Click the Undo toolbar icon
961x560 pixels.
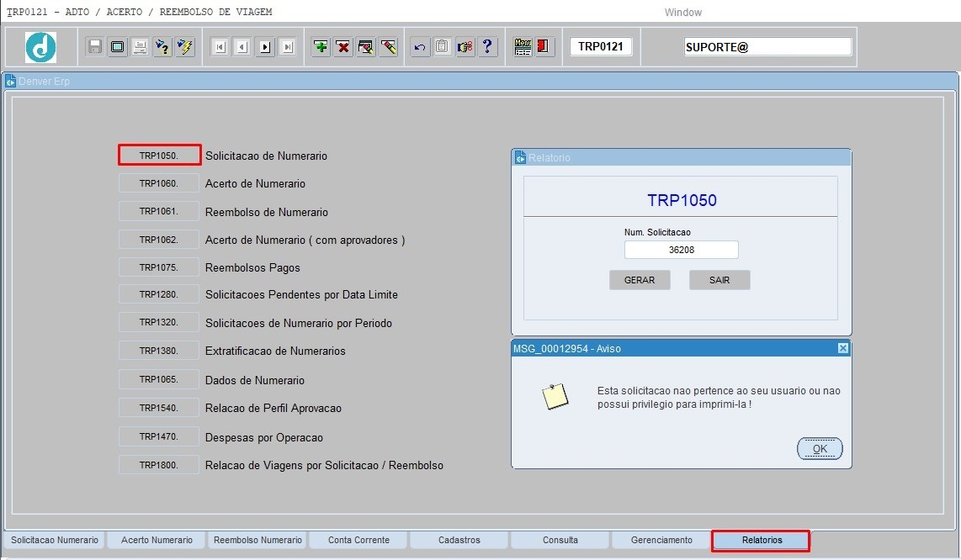point(419,47)
